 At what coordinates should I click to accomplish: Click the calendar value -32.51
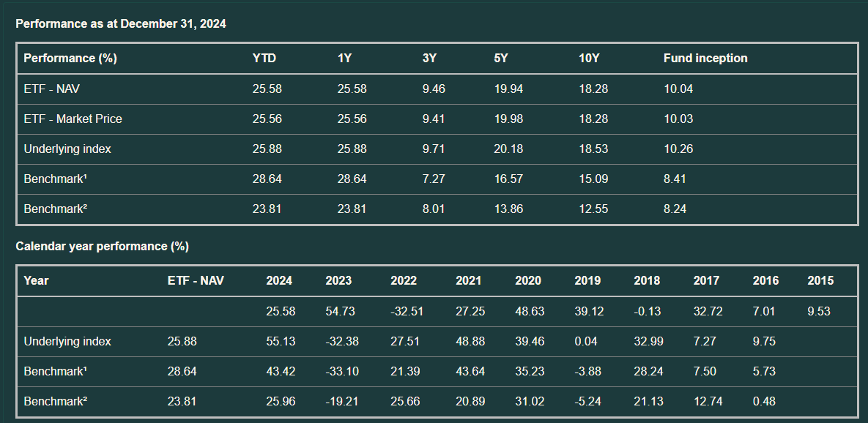pyautogui.click(x=407, y=311)
